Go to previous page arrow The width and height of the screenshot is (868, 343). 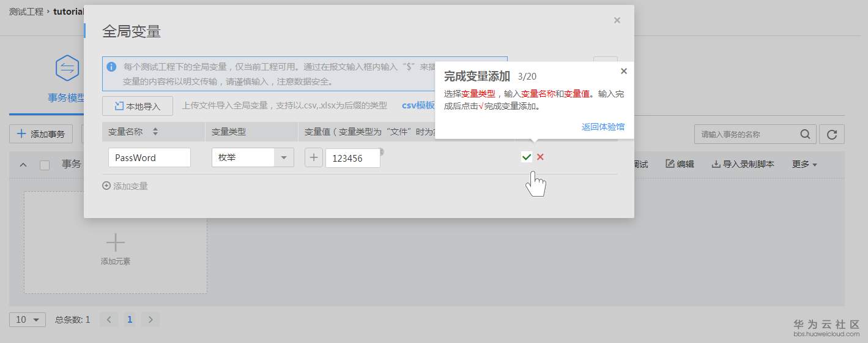109,320
